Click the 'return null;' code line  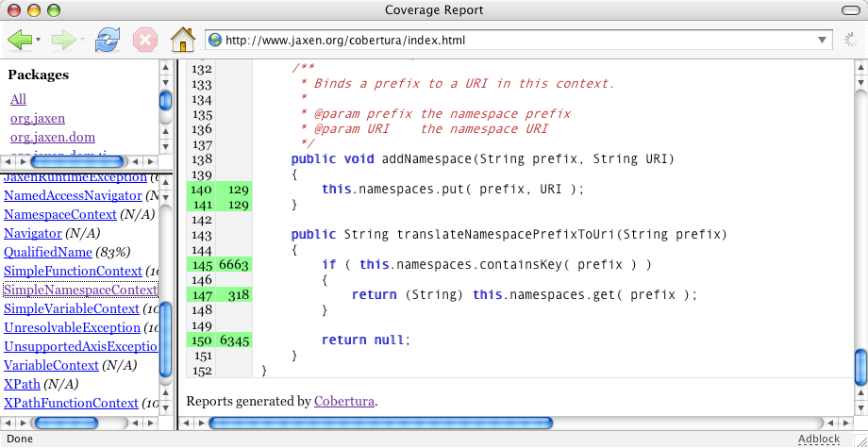[366, 340]
